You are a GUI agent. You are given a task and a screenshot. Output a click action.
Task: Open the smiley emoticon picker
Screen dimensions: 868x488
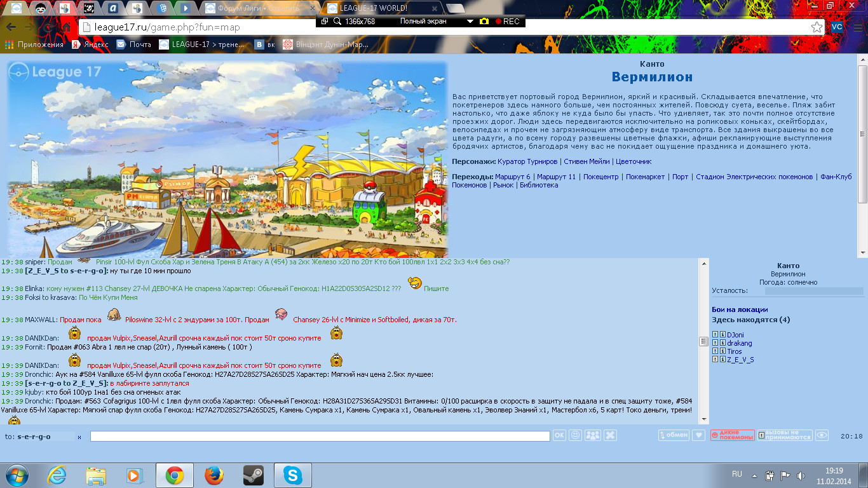pyautogui.click(x=575, y=435)
